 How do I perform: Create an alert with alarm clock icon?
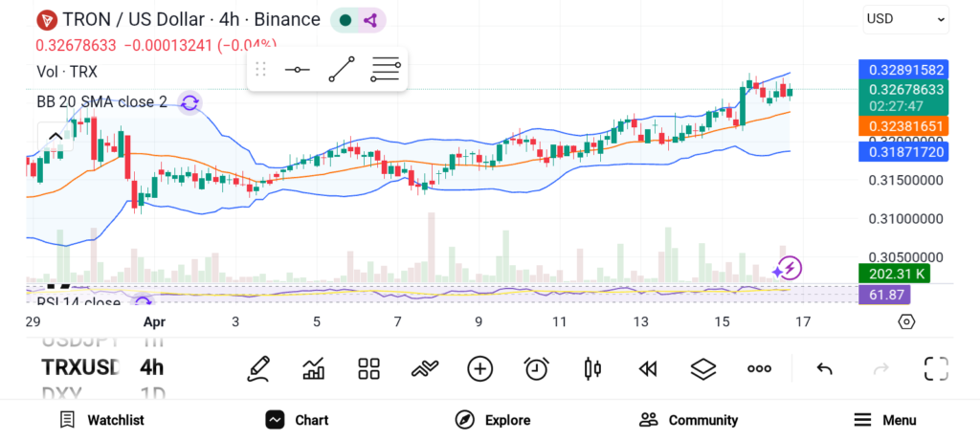coord(537,368)
